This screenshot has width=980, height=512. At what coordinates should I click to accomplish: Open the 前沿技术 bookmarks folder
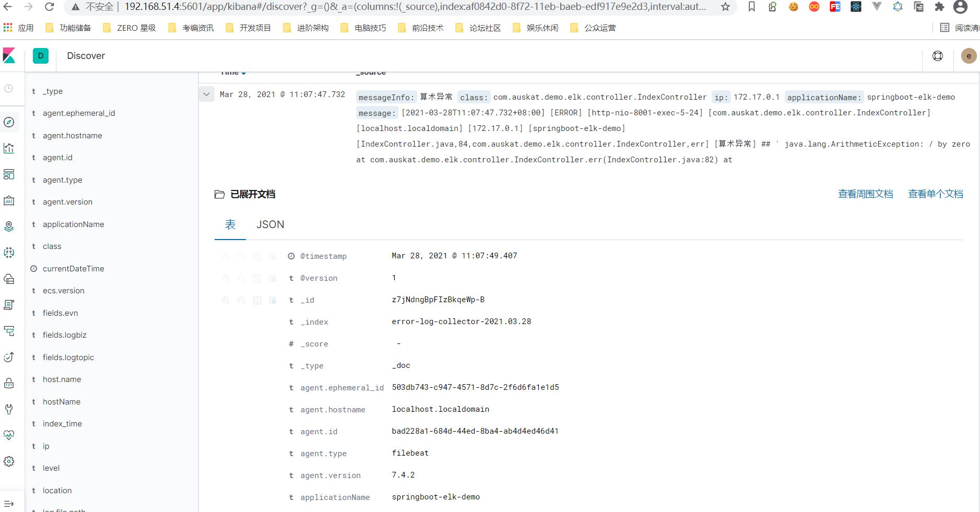pyautogui.click(x=421, y=28)
